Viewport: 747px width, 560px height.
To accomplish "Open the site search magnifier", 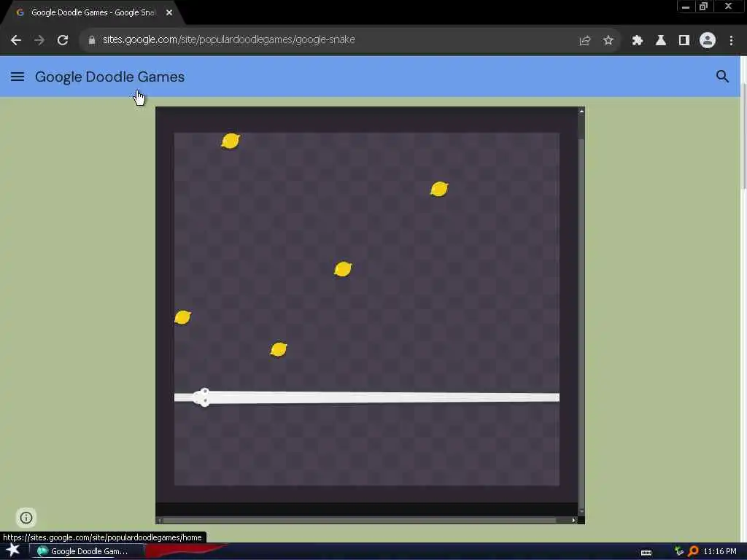I will click(x=723, y=76).
